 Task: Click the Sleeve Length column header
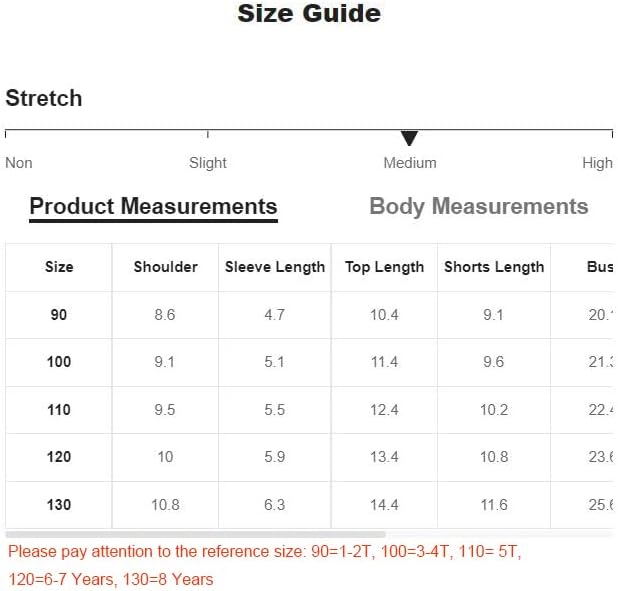pos(275,267)
